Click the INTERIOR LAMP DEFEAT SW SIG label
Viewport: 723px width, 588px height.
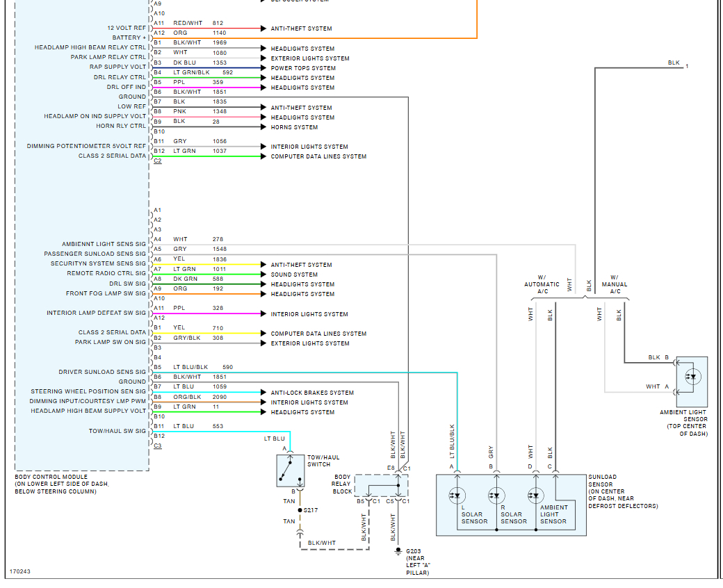pos(96,313)
